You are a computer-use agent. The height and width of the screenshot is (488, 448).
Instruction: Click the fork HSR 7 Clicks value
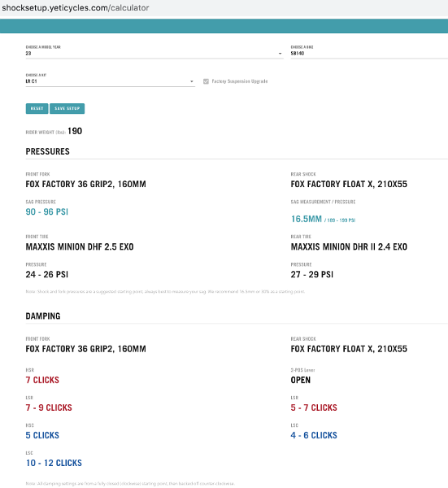(42, 380)
